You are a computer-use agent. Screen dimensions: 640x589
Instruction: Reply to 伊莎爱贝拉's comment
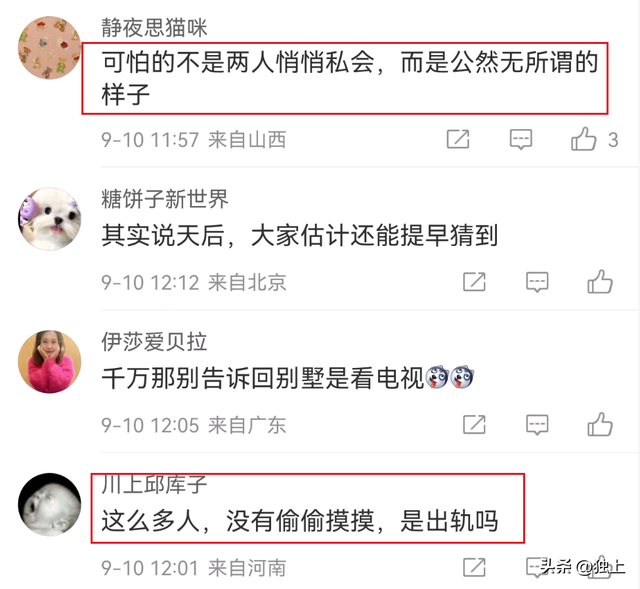537,425
